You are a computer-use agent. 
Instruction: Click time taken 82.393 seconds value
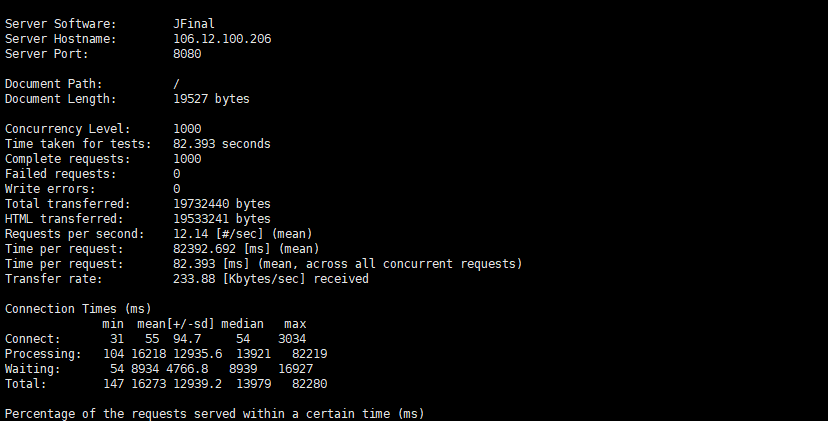click(222, 144)
